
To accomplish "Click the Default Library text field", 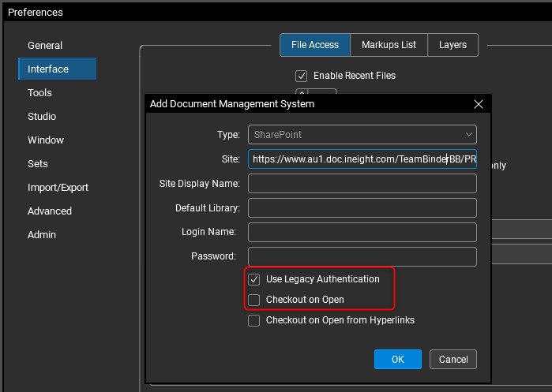I will point(362,208).
